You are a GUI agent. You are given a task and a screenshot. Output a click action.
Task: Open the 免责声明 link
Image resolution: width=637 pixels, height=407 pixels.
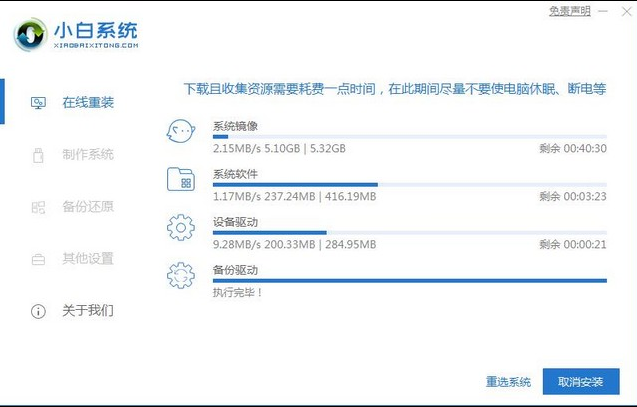568,11
